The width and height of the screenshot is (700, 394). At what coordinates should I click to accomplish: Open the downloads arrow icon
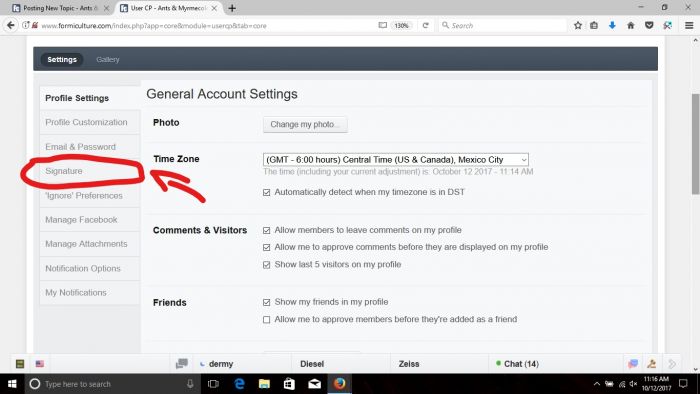point(612,25)
